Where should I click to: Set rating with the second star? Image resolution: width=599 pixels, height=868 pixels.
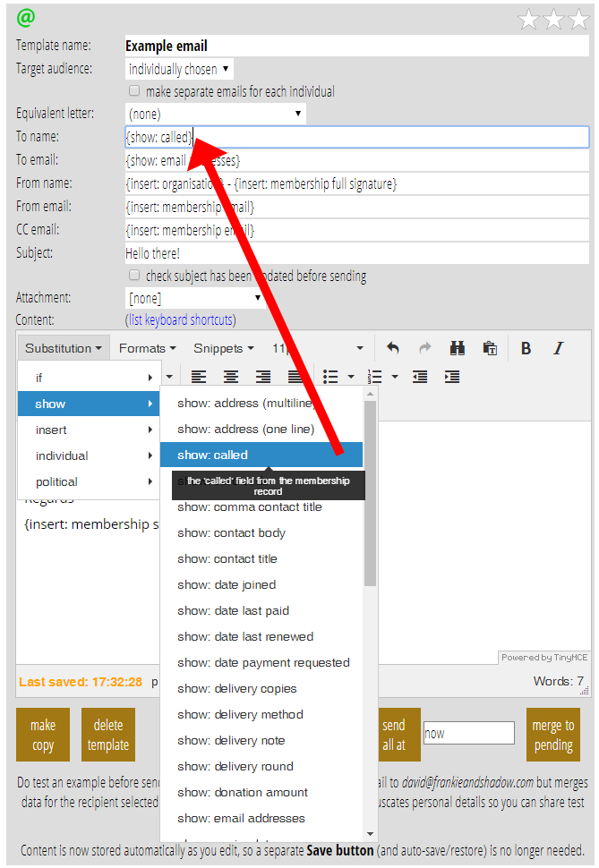(x=554, y=20)
